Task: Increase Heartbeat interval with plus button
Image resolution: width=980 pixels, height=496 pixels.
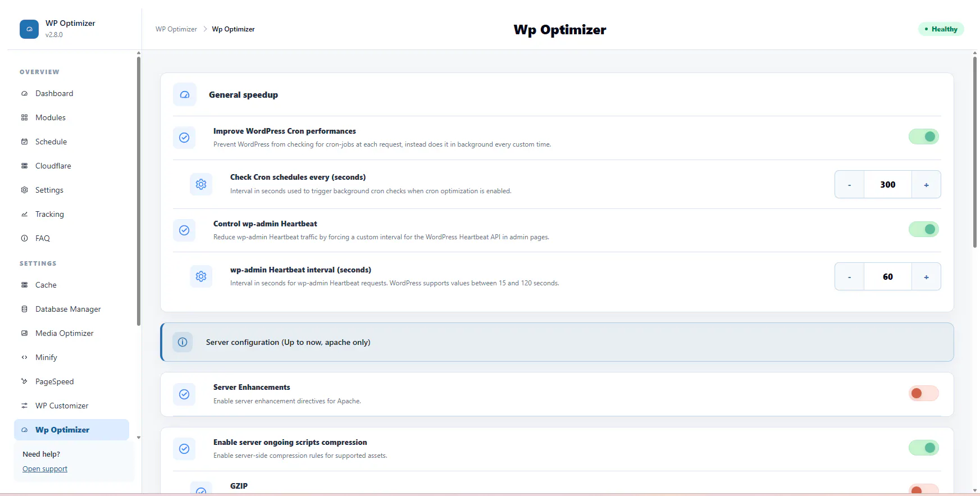Action: pyautogui.click(x=926, y=277)
